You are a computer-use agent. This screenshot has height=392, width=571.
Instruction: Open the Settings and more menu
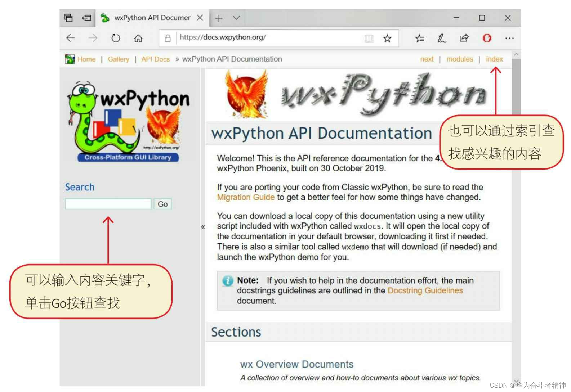(x=509, y=38)
